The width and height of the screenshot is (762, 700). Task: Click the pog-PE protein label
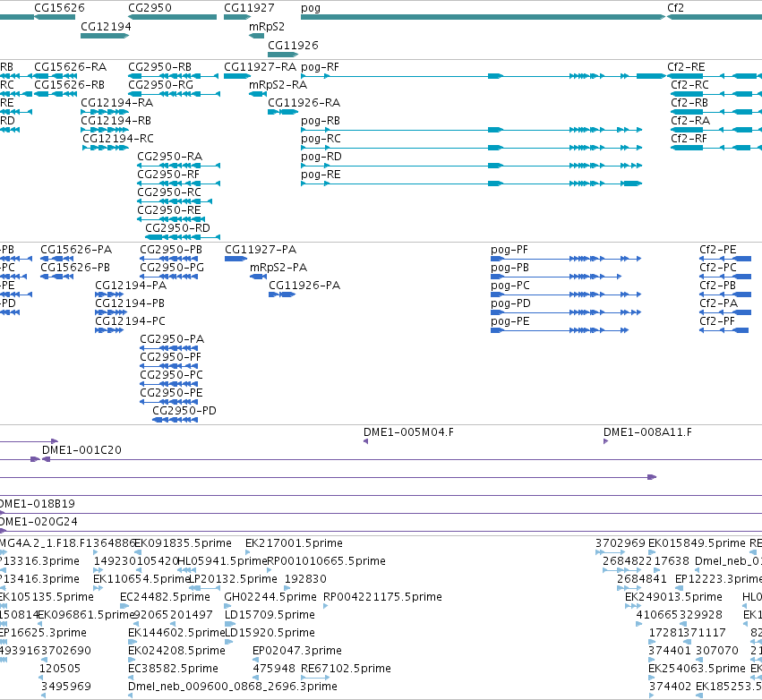click(509, 321)
